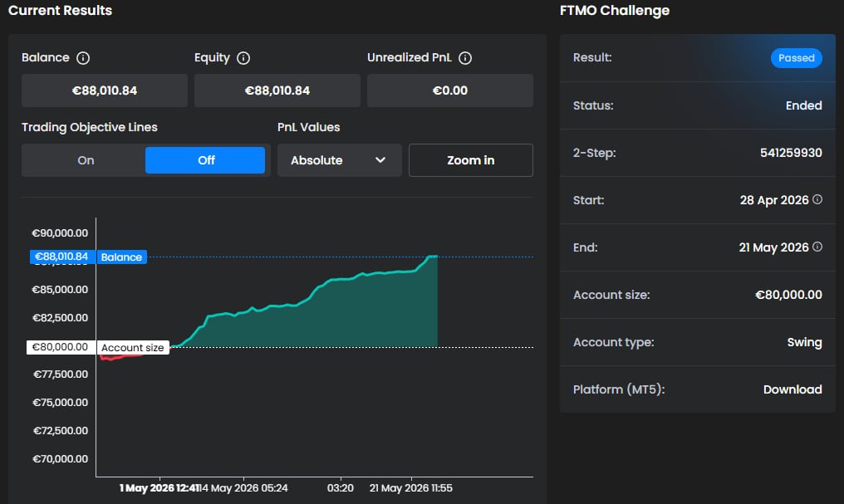Click the Trading Objective Lines label
The image size is (844, 504).
(90, 128)
